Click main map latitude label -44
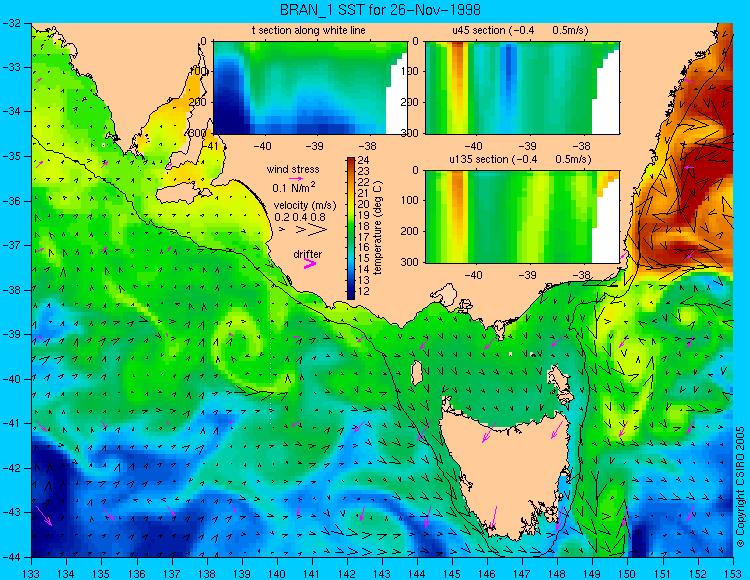The width and height of the screenshot is (750, 580). (11, 557)
